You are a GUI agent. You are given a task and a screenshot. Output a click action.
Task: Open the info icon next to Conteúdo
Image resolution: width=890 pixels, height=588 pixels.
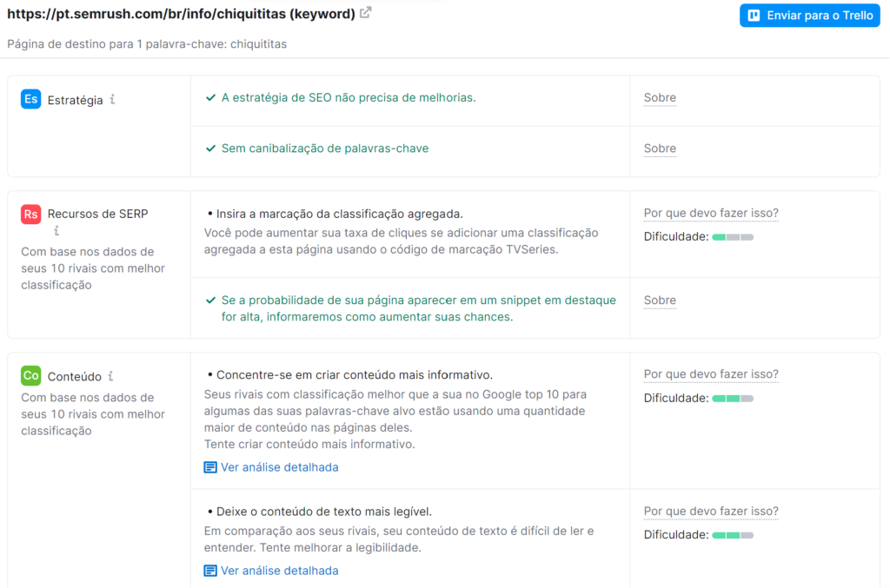pos(110,376)
